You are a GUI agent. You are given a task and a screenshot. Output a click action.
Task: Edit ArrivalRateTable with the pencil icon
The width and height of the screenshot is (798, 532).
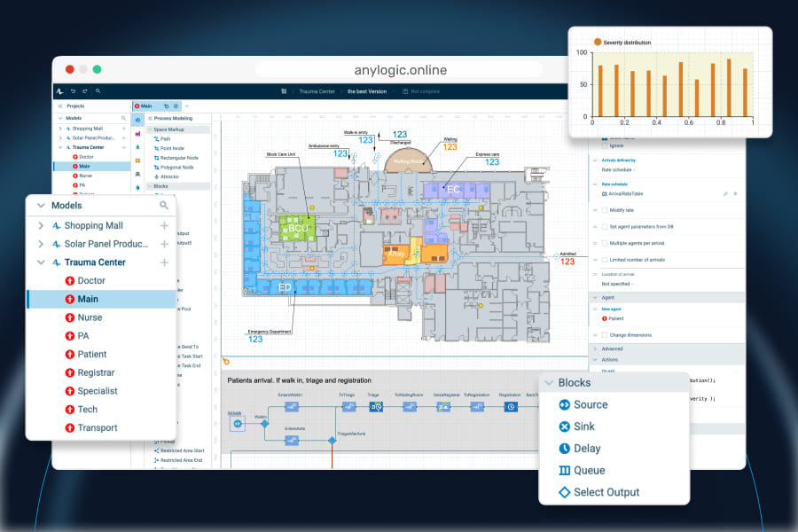click(x=725, y=193)
